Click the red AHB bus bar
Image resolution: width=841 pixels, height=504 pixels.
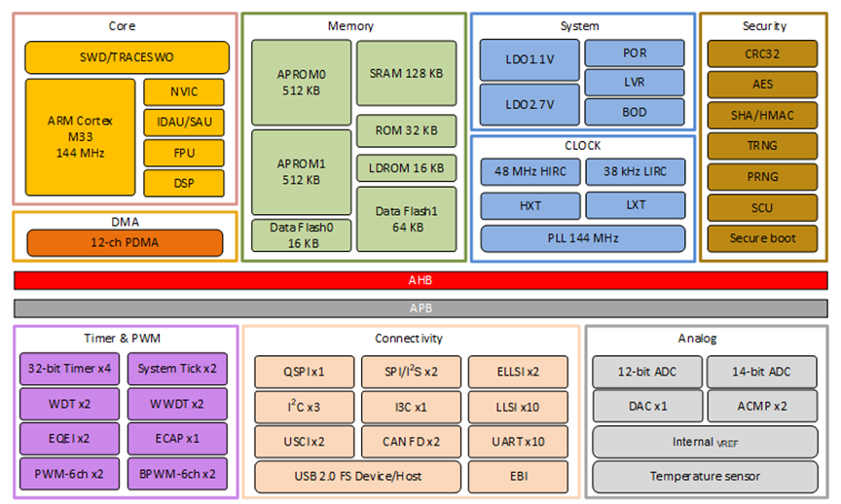[x=420, y=281]
